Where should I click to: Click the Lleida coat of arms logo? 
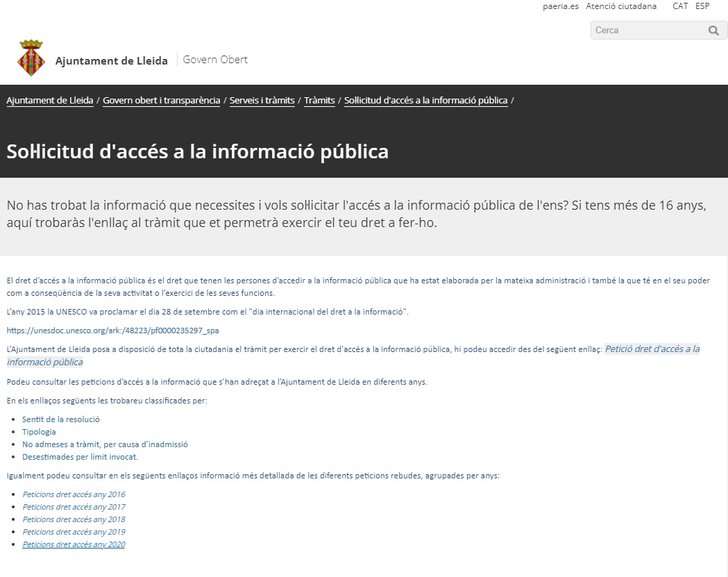point(31,59)
